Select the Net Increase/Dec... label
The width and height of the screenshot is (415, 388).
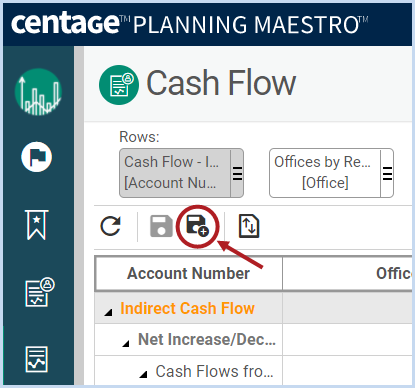click(x=207, y=339)
